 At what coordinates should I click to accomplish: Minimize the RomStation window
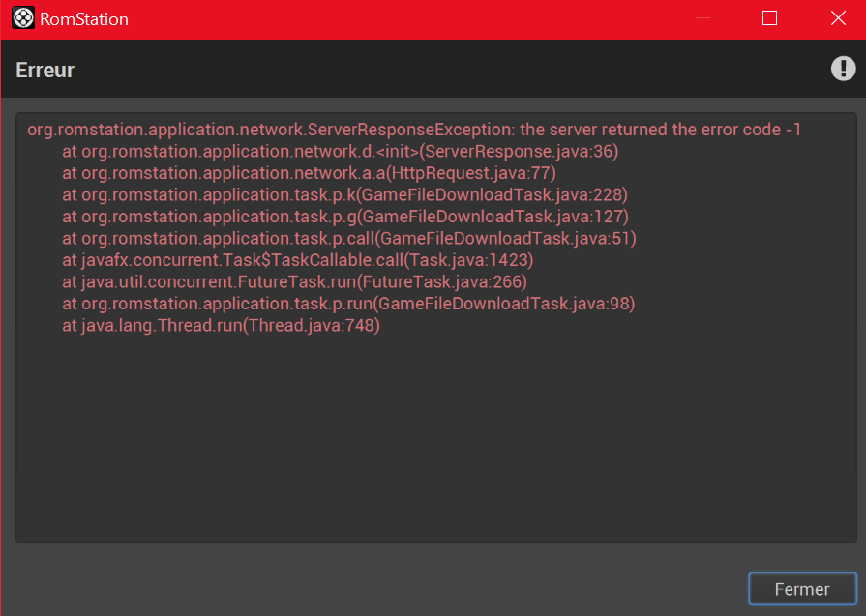702,18
